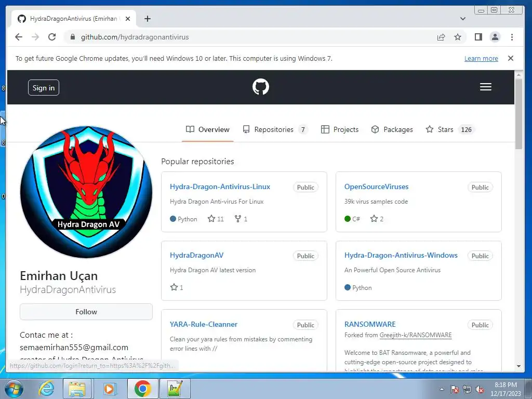This screenshot has height=399, width=532.
Task: Launch Internet Explorer from the taskbar
Action: (46, 389)
